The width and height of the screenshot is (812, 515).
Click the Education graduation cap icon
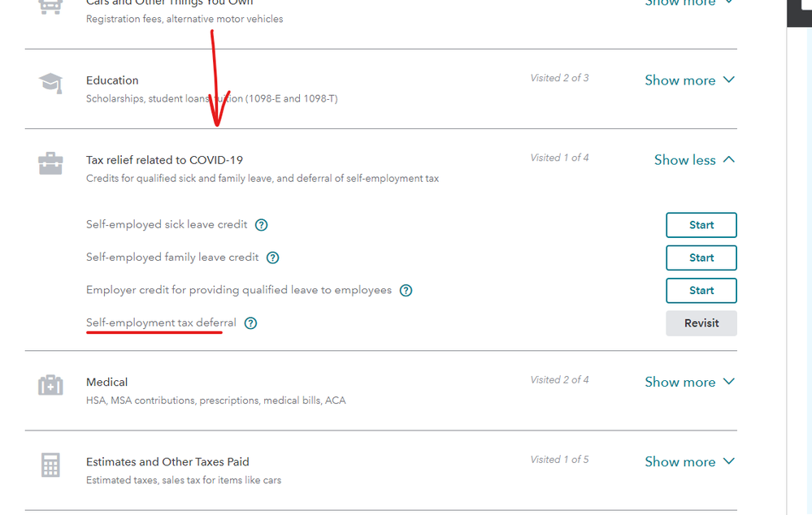coord(50,82)
